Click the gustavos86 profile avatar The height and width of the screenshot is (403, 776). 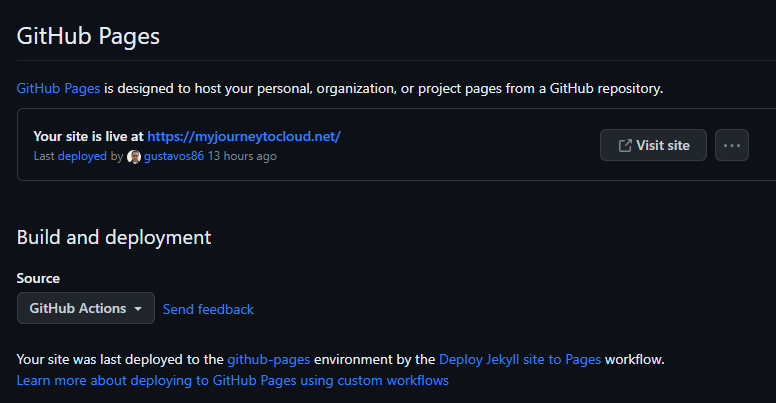(x=134, y=157)
